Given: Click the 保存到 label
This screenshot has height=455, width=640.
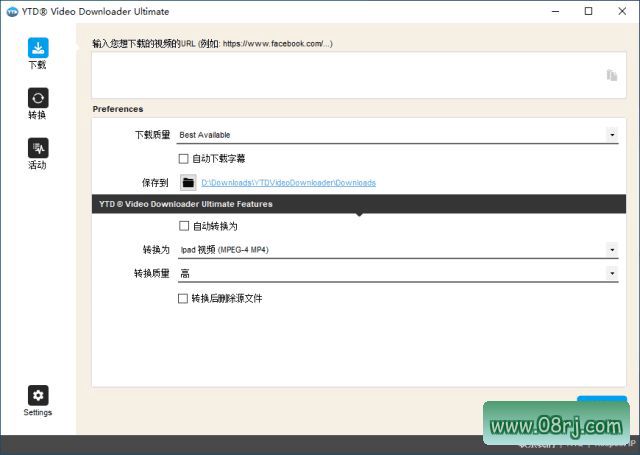Looking at the screenshot, I should pyautogui.click(x=155, y=182).
